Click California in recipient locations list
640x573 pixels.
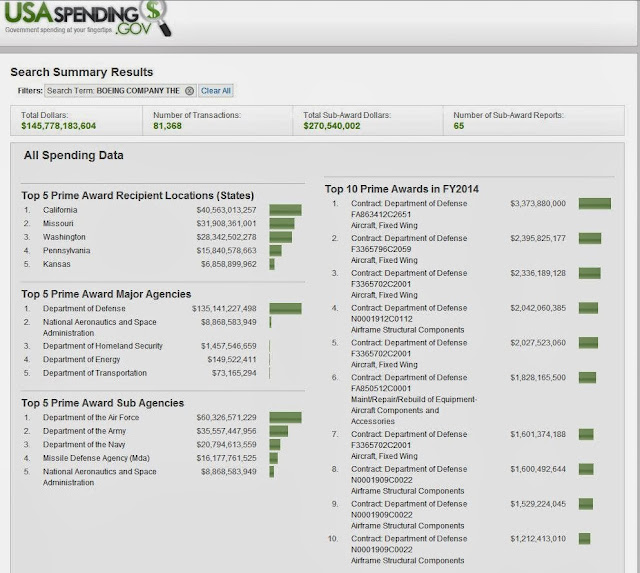(60, 210)
